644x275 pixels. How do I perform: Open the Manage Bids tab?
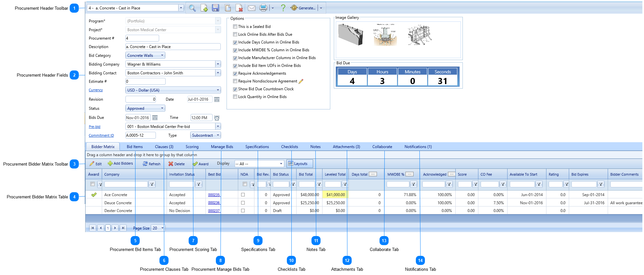point(222,147)
